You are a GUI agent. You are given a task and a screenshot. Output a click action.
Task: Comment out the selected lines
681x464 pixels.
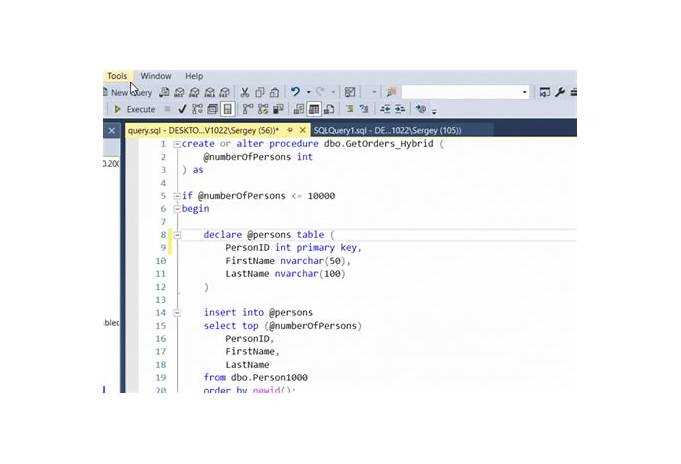[x=350, y=109]
